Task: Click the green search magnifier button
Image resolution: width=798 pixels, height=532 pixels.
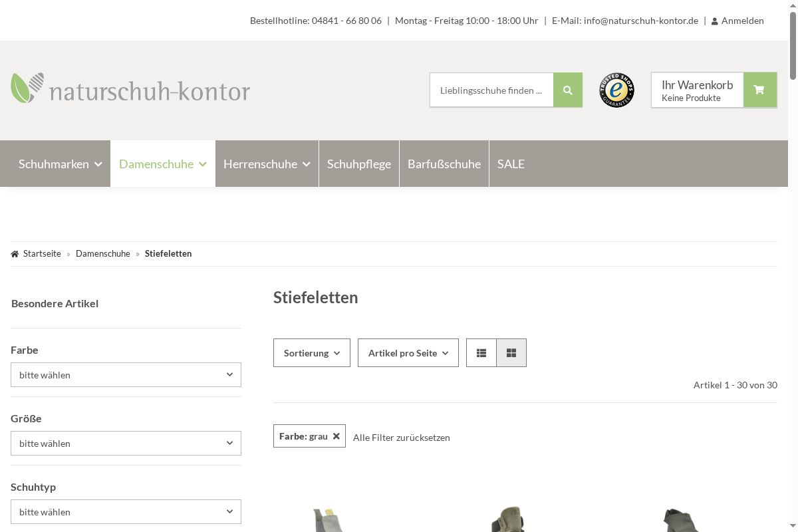Action: [567, 90]
